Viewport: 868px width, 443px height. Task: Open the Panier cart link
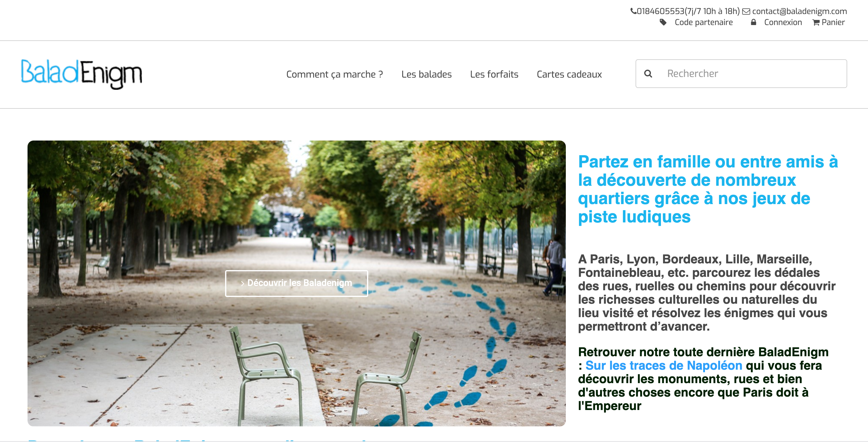[x=833, y=22]
